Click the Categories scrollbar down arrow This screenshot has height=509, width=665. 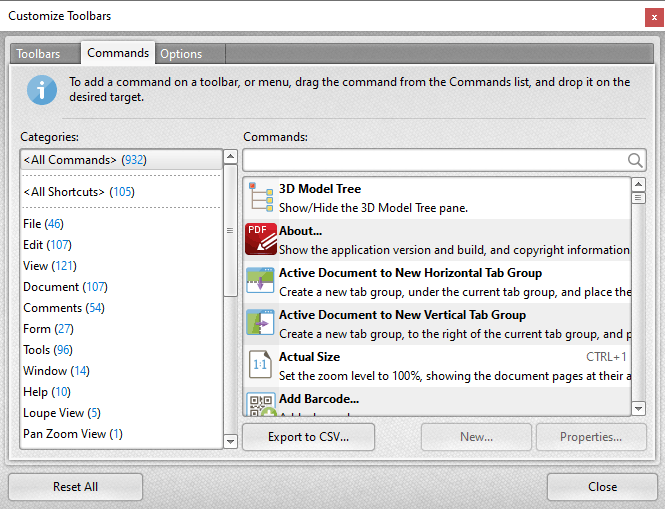click(230, 442)
